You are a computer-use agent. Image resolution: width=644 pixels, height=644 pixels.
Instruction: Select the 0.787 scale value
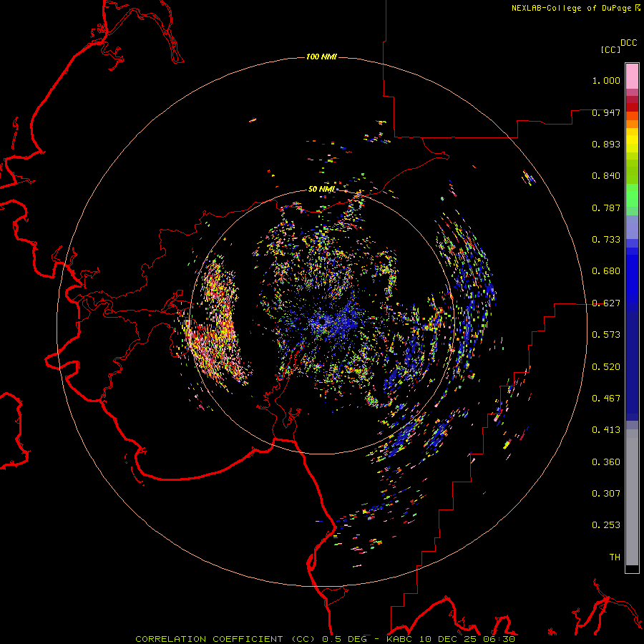[x=606, y=208]
